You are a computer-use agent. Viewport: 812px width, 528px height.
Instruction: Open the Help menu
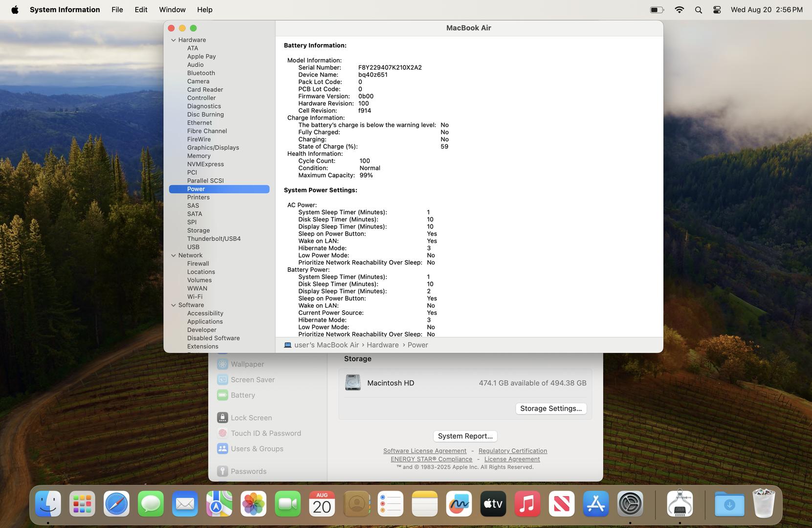205,10
